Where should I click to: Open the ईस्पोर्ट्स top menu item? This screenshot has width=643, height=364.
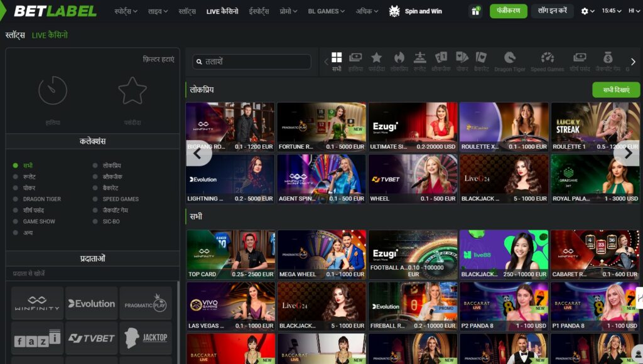click(x=259, y=11)
